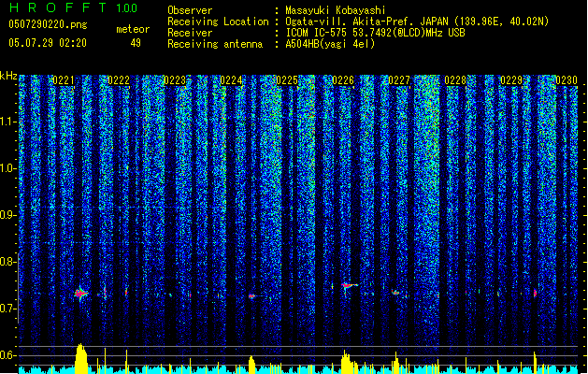Click the 0.7 kHz axis tick label
This screenshot has height=374, width=588.
click(x=8, y=309)
